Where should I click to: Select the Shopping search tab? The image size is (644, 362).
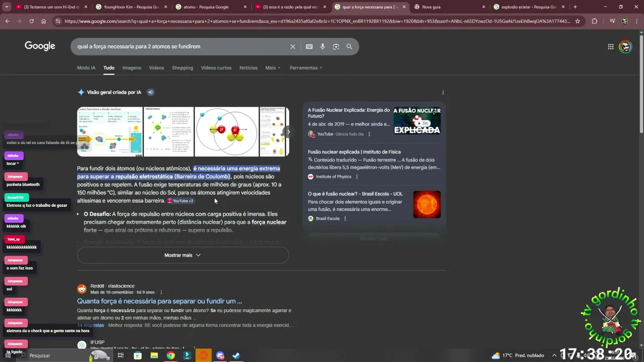coord(182,68)
